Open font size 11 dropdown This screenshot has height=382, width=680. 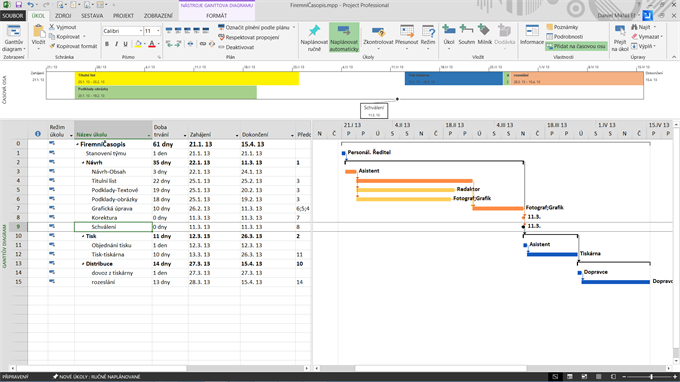(x=158, y=31)
